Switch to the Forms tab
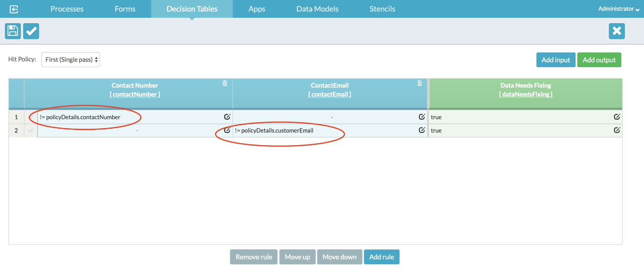Screen dimensions: 644x278 pos(125,9)
